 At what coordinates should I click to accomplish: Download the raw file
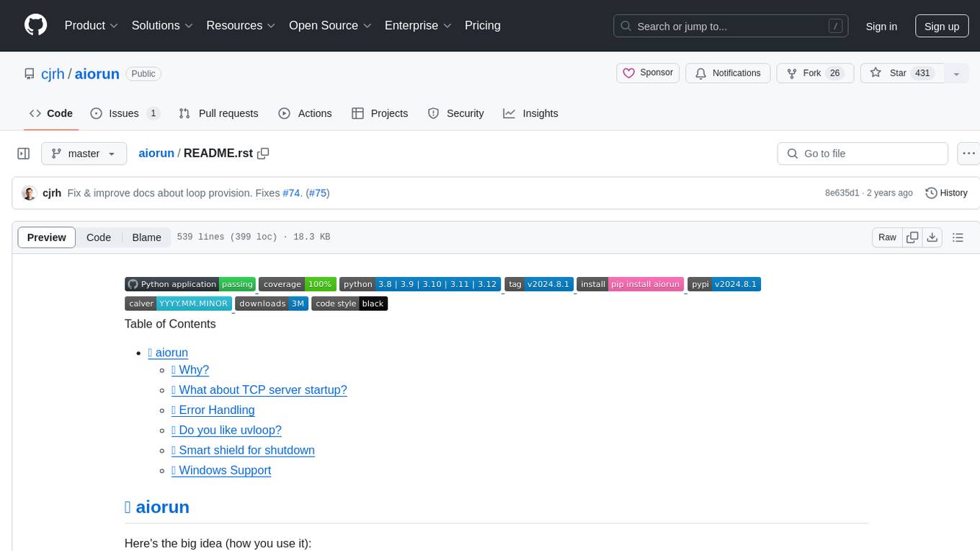point(932,237)
